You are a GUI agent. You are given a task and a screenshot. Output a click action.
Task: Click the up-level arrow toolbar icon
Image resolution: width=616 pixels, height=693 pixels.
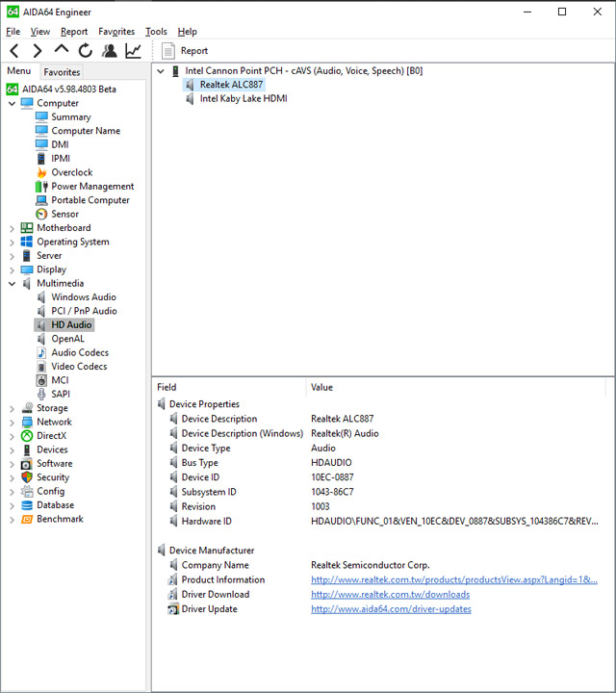tap(62, 49)
